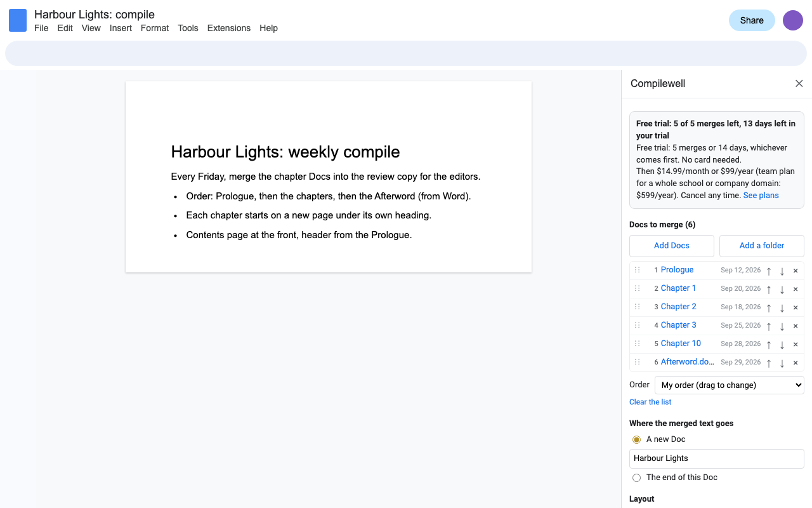Remove Chapter 3 from the merge list
Screen dimensions: 812x508
(x=796, y=326)
